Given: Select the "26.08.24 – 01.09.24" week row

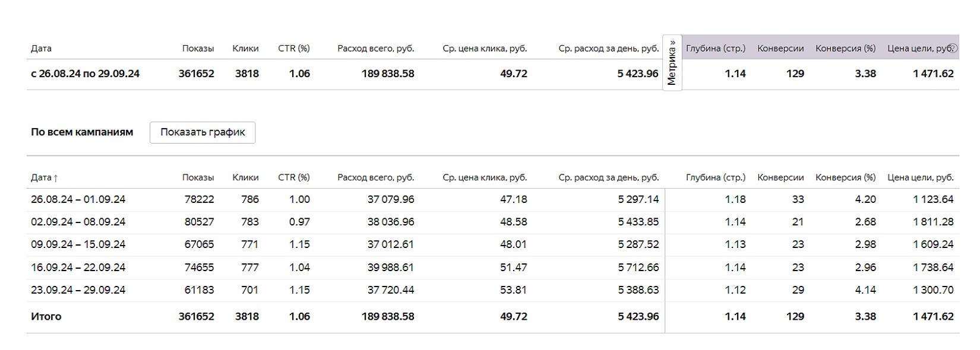Looking at the screenshot, I should pos(78,199).
